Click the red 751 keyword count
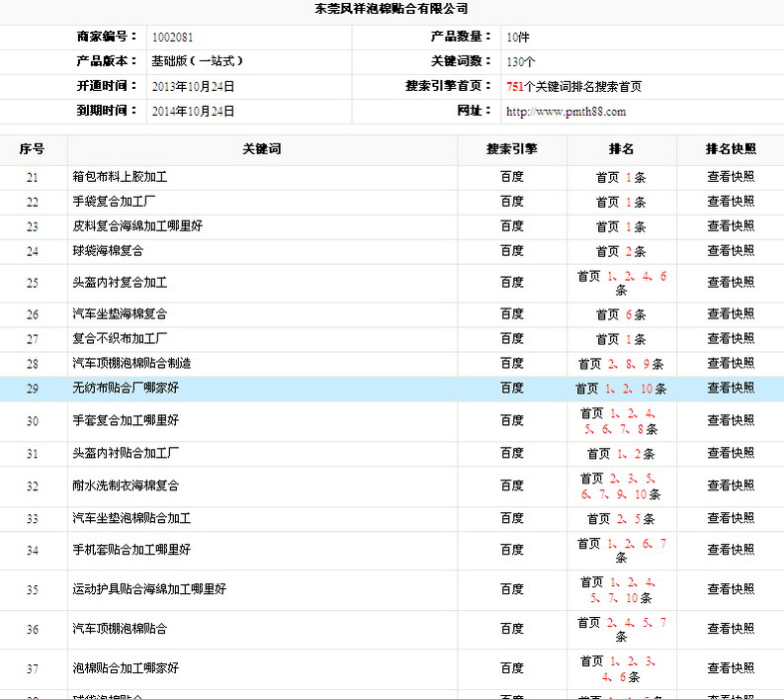Screen dimensions: 784x700 (514, 87)
